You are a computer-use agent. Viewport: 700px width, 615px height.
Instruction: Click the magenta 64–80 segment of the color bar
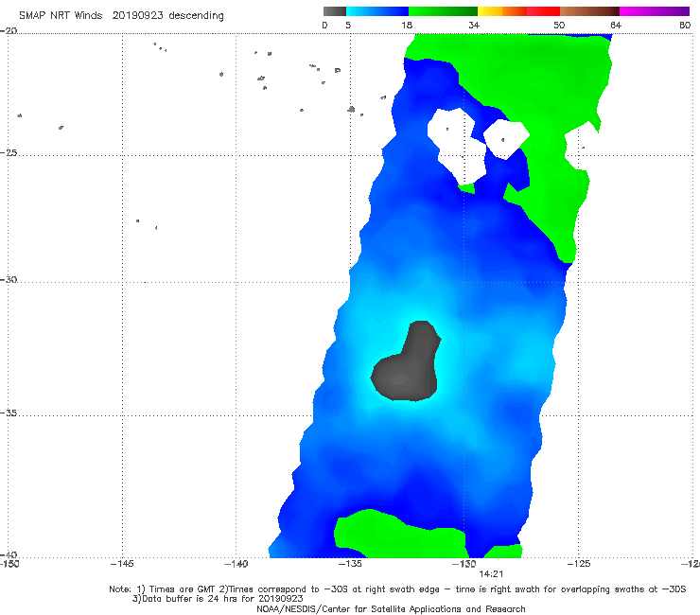655,11
